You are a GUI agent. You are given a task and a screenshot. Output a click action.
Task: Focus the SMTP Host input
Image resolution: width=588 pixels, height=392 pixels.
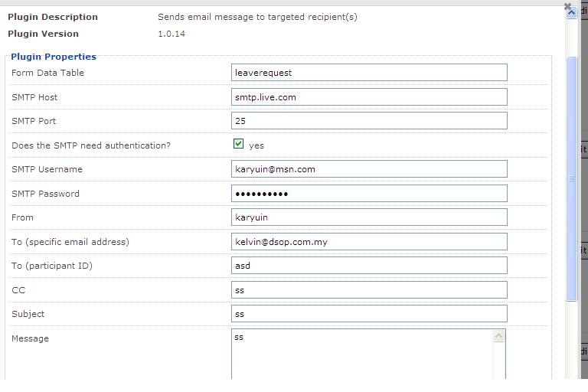pyautogui.click(x=369, y=97)
